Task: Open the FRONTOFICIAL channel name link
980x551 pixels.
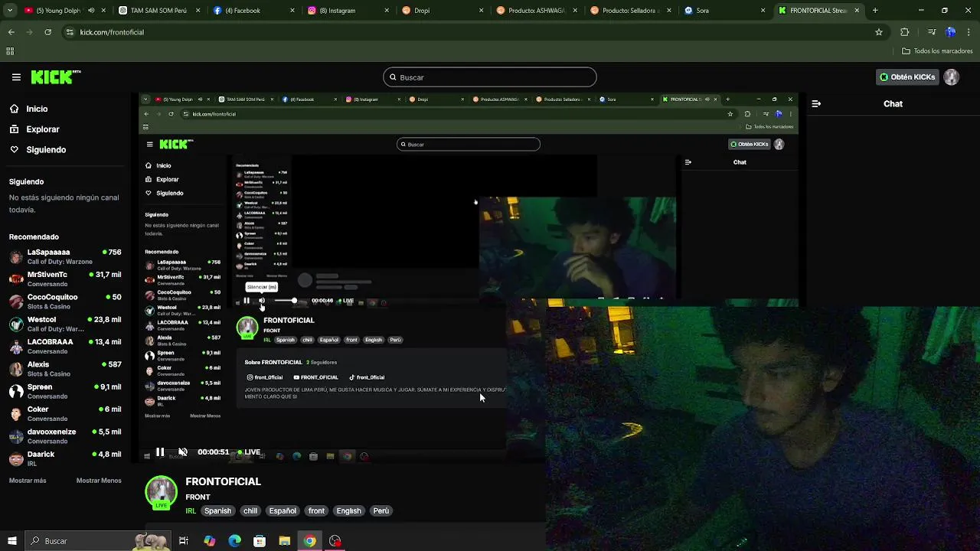Action: point(223,481)
